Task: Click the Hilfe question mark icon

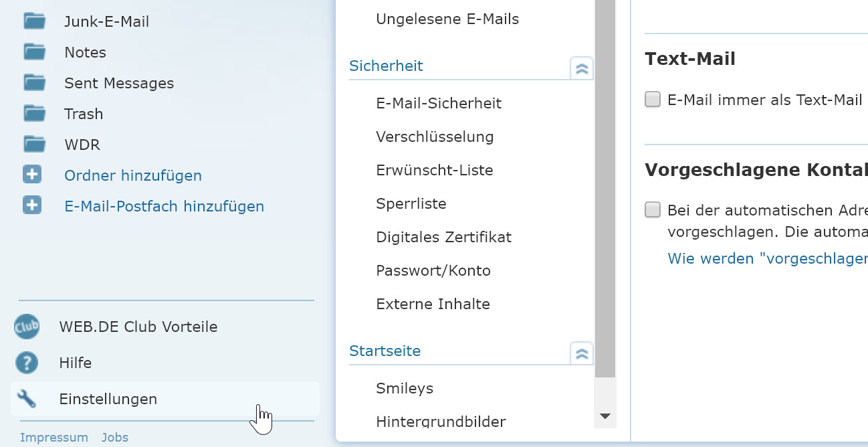Action: (27, 363)
